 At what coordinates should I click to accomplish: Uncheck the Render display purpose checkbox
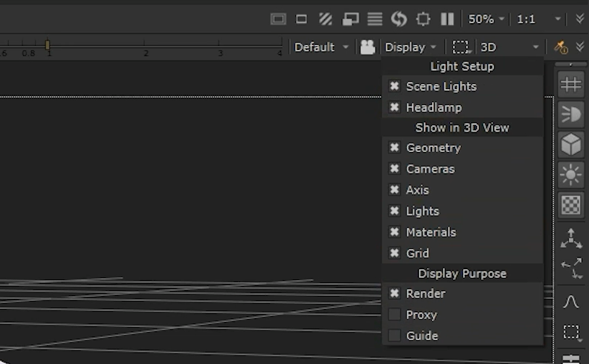394,293
